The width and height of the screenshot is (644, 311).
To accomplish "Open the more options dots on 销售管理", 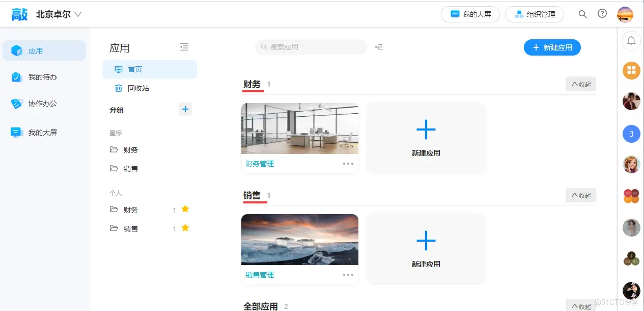I will 348,275.
